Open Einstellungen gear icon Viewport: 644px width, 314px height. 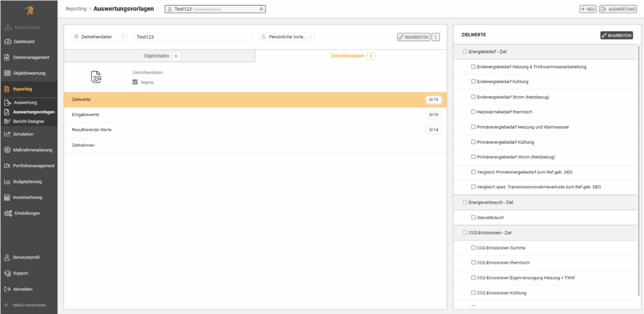click(8, 213)
